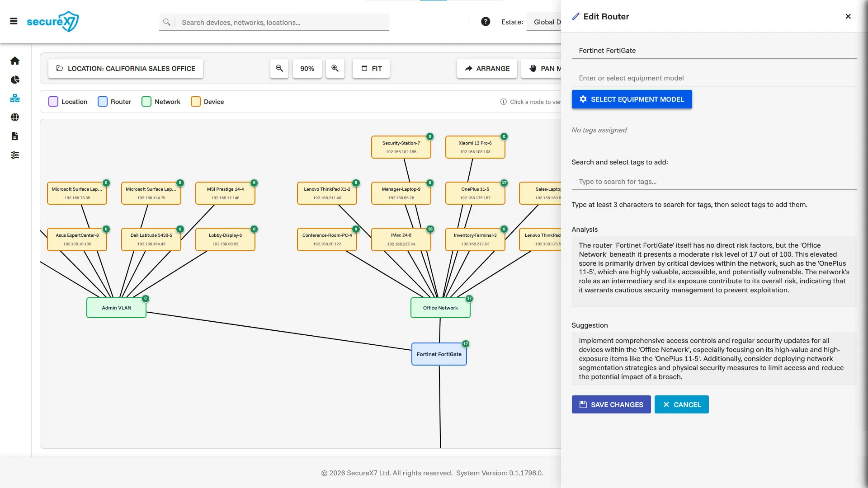Toggle the Network legend checkbox
Viewport: 868px width, 488px height.
(x=146, y=102)
